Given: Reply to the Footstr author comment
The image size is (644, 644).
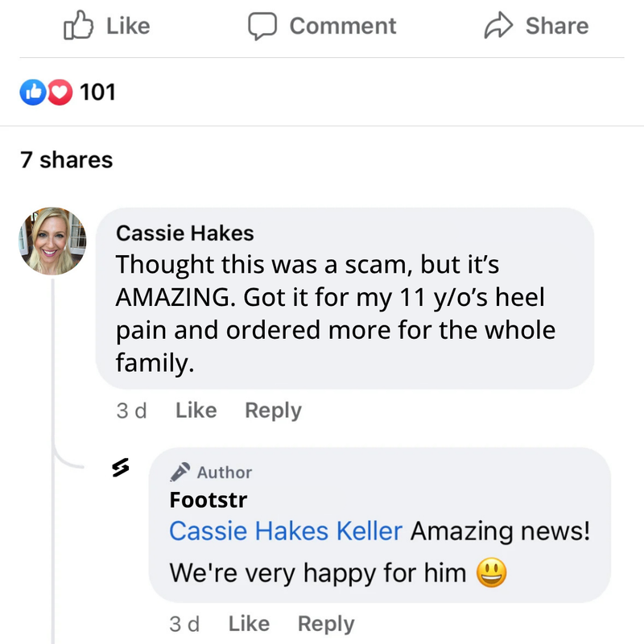Looking at the screenshot, I should click(x=326, y=624).
